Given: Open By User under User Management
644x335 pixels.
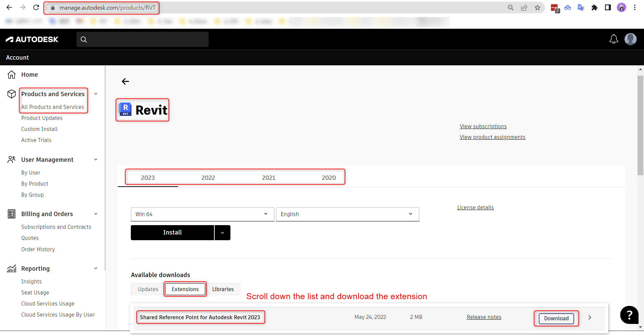Looking at the screenshot, I should click(31, 173).
